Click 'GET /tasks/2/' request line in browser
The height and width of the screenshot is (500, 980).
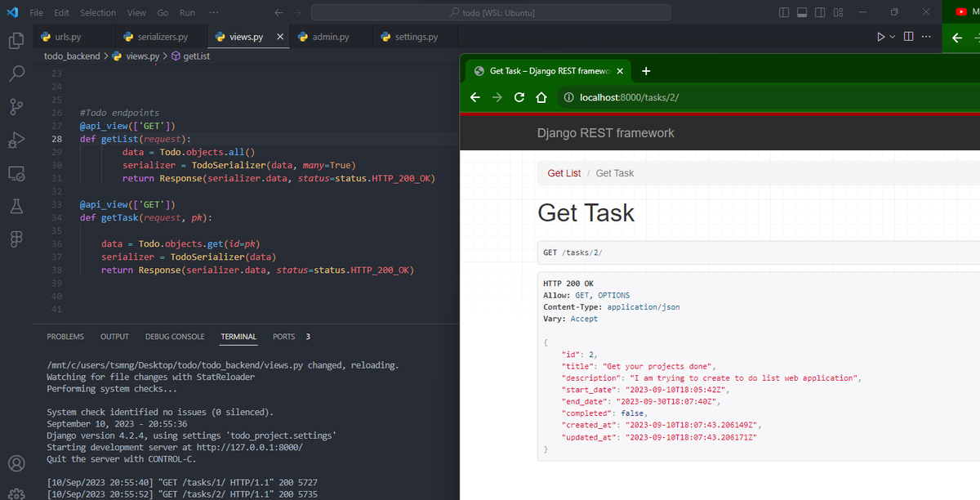(x=572, y=252)
